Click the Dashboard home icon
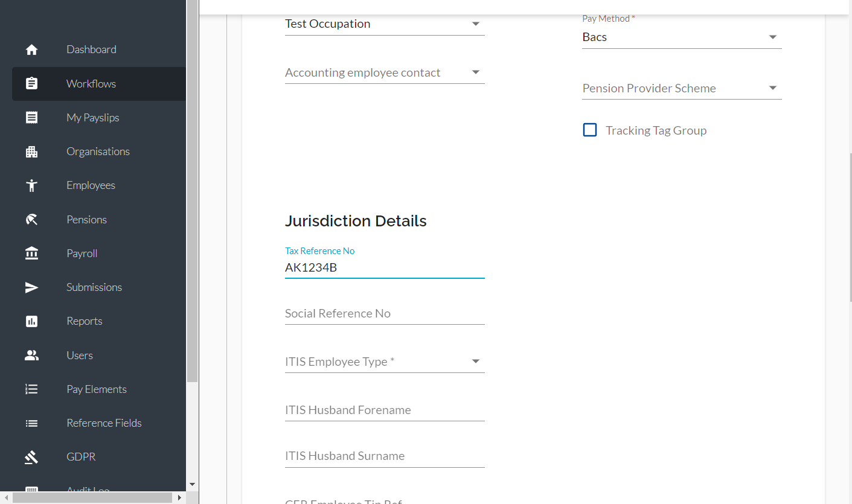 pyautogui.click(x=32, y=50)
